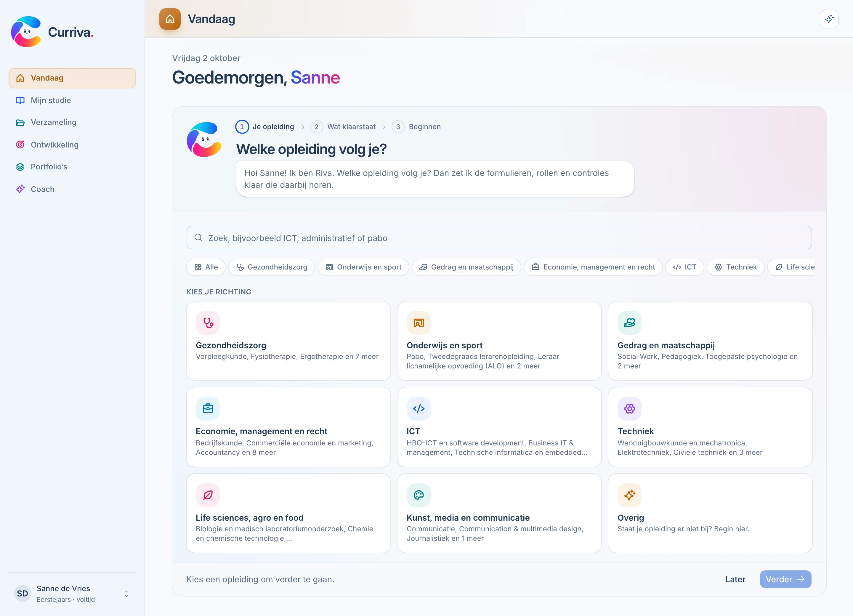Click the sparkle assistant icon top right

pos(829,19)
